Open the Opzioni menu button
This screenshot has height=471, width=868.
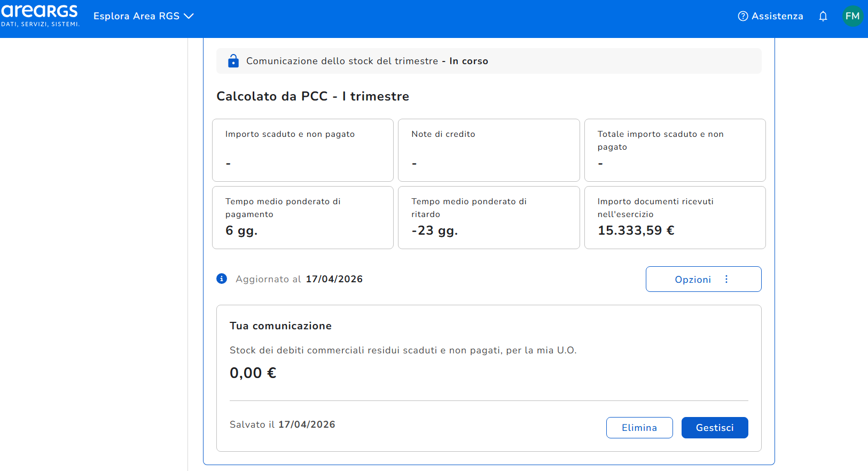pos(703,279)
